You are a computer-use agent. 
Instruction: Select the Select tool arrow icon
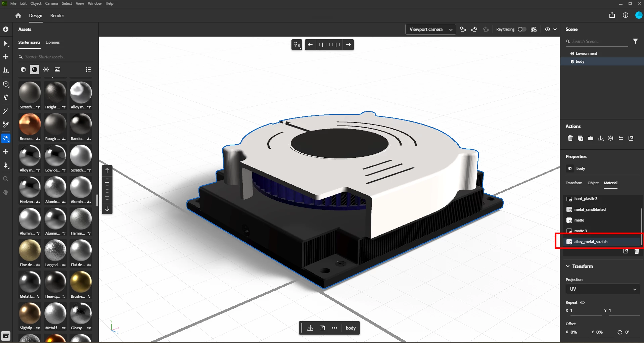point(6,43)
